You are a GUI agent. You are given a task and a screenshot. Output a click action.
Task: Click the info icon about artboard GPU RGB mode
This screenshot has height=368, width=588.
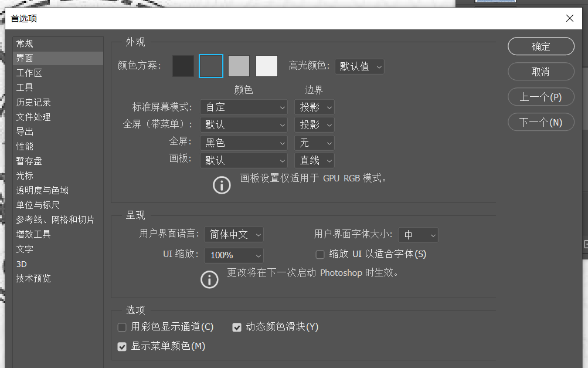pos(221,185)
